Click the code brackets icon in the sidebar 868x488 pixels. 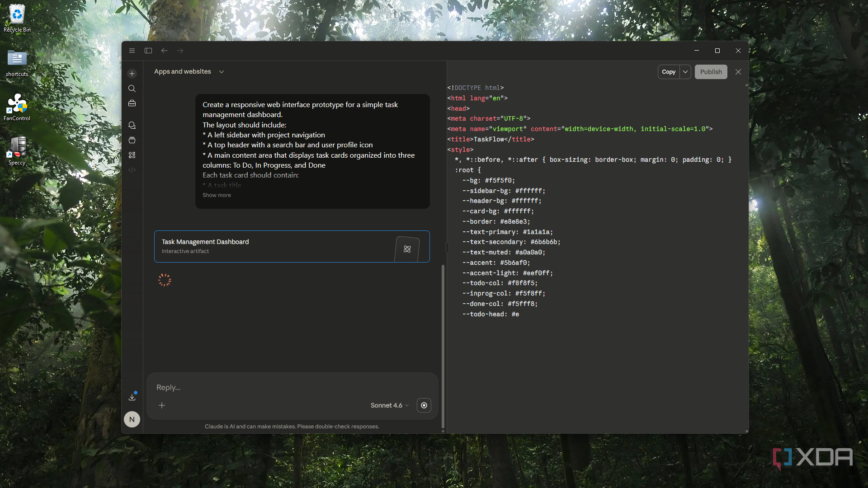click(x=132, y=170)
